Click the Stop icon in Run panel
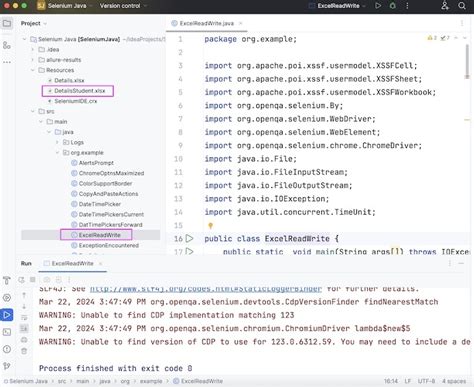The height and width of the screenshot is (387, 474). pyautogui.click(x=33, y=280)
